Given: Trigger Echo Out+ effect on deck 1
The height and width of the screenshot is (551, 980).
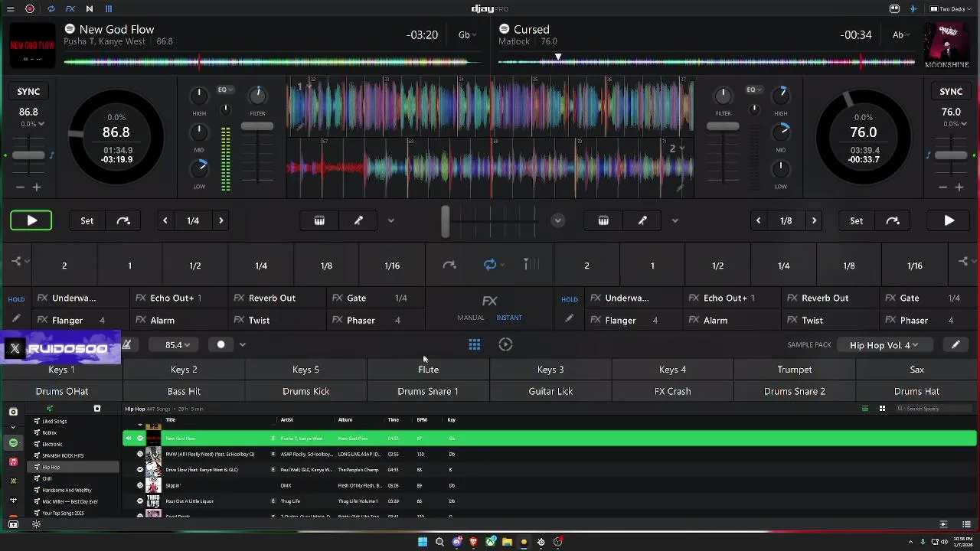Looking at the screenshot, I should (180, 298).
